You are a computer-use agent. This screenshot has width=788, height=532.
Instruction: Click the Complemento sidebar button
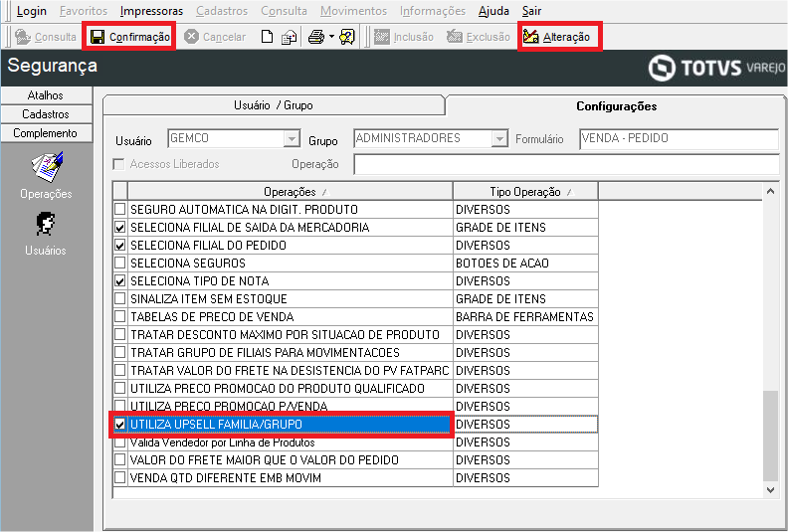click(x=46, y=133)
